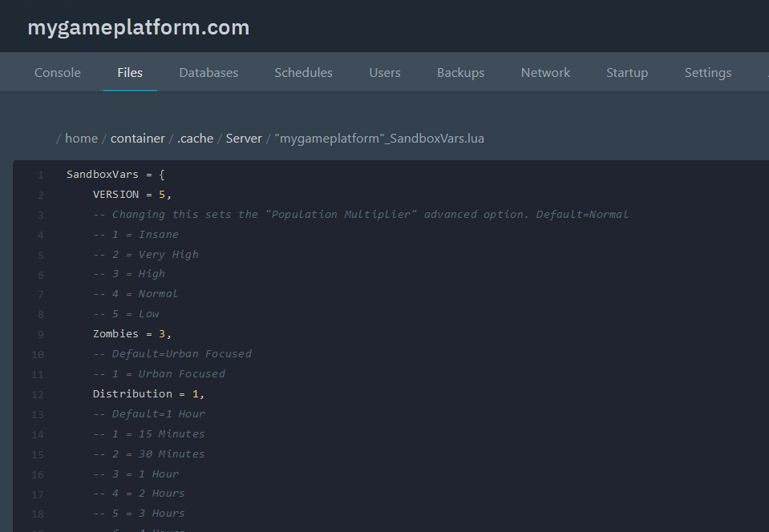
Task: Place cursor on 'VERSION = 5,' line
Action: coord(132,195)
